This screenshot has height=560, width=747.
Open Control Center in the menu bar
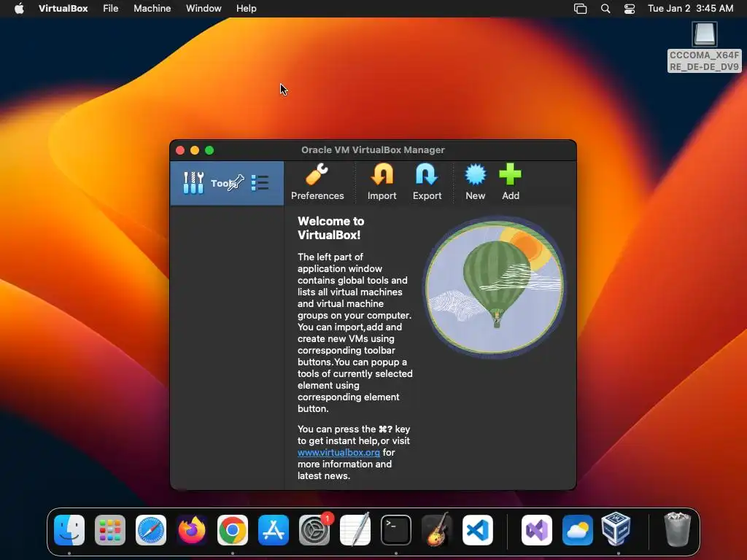pos(630,9)
